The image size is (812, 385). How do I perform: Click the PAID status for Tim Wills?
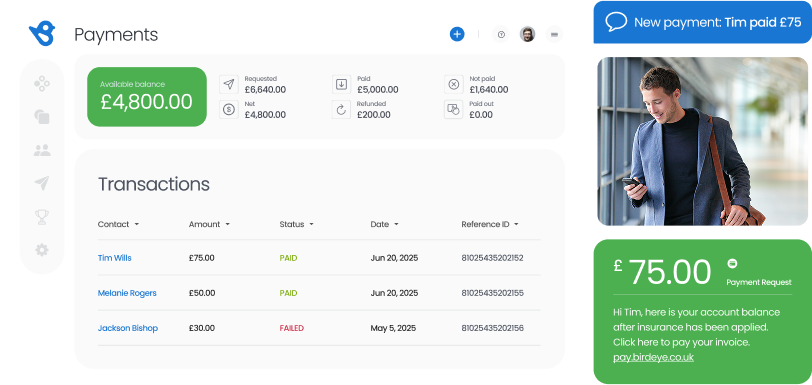click(x=288, y=258)
